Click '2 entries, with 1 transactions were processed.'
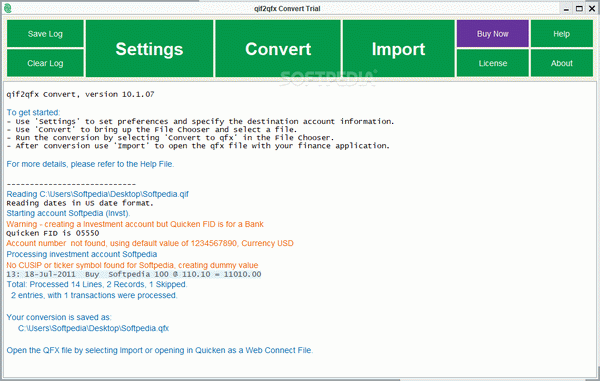The height and width of the screenshot is (381, 600). 94,295
